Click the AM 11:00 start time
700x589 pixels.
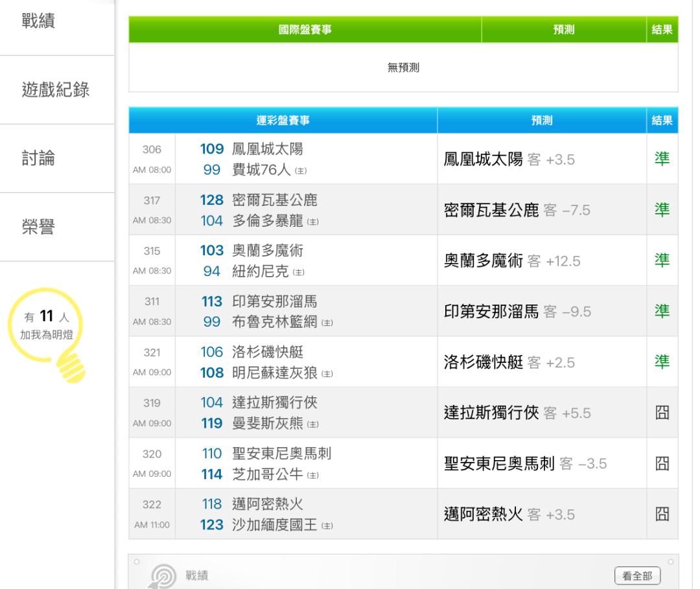point(152,525)
